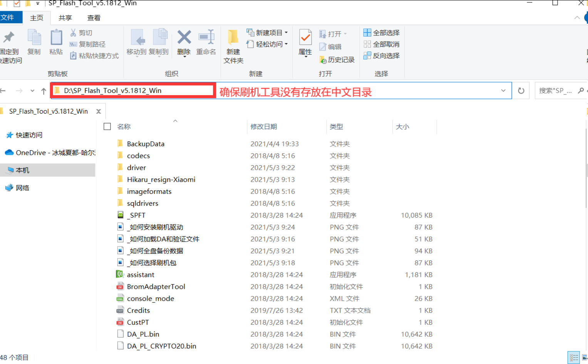Image resolution: width=588 pixels, height=364 pixels.
Task: Click the Delete (删除) icon
Action: coord(184,43)
